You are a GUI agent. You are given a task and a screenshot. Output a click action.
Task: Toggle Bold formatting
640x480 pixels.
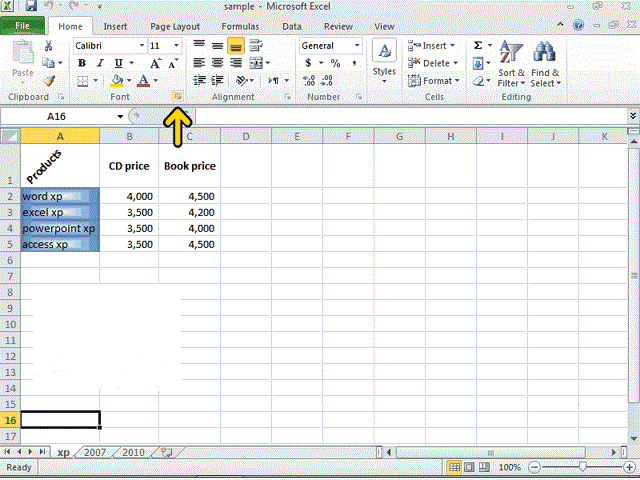(82, 63)
